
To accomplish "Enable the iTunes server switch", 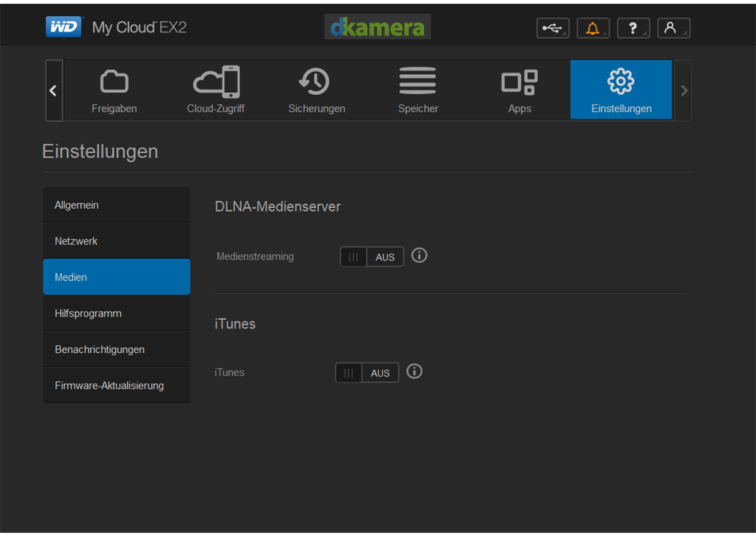I will tap(367, 373).
